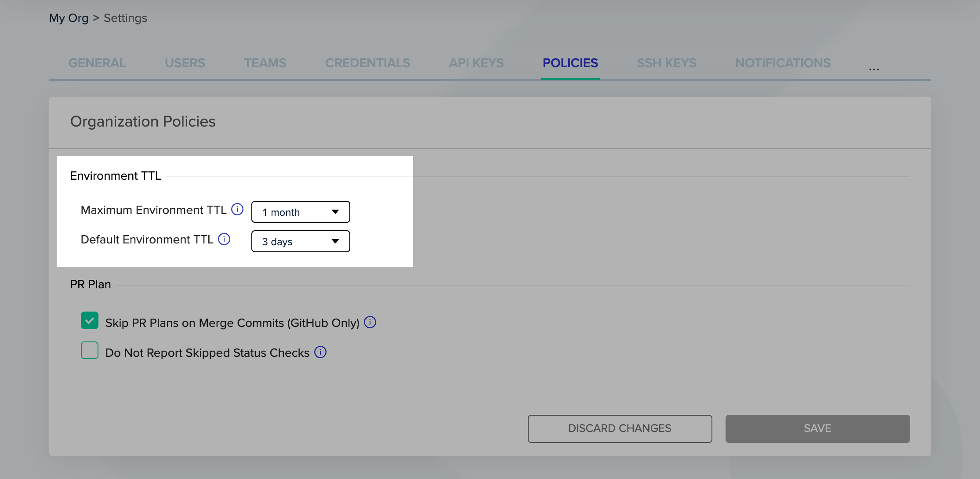The image size is (980, 479).
Task: Click info icon beside Default Environment TTL
Action: (x=224, y=239)
